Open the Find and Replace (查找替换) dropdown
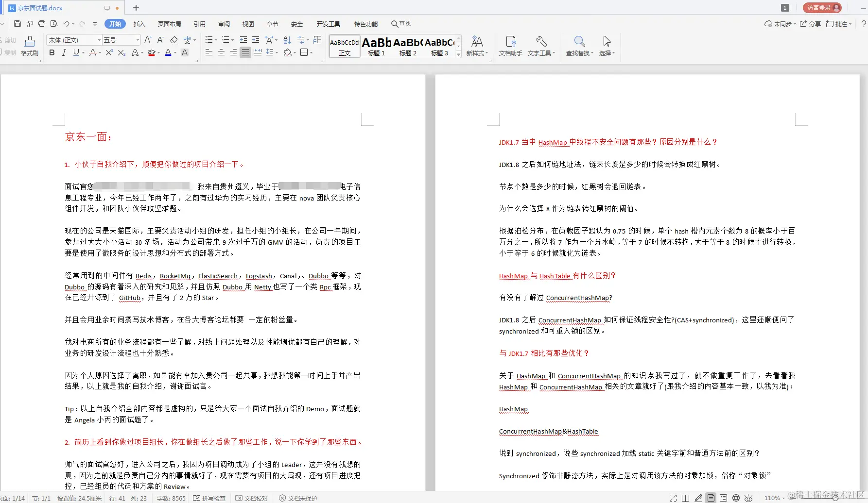Screen dimensions: 868x503 (x=579, y=46)
